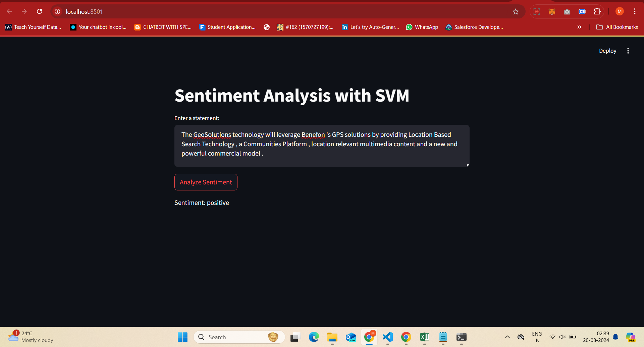
Task: Open Excel from the taskbar
Action: point(424,337)
